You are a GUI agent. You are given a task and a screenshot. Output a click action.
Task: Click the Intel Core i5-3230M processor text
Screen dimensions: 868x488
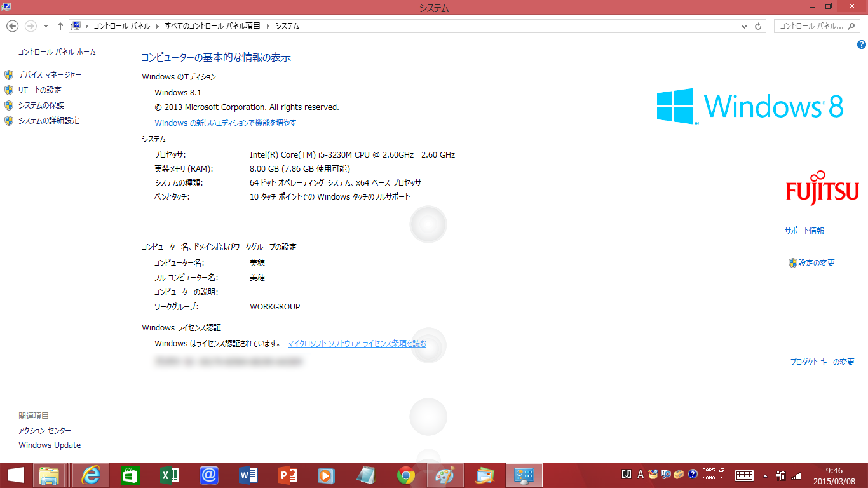click(x=353, y=155)
